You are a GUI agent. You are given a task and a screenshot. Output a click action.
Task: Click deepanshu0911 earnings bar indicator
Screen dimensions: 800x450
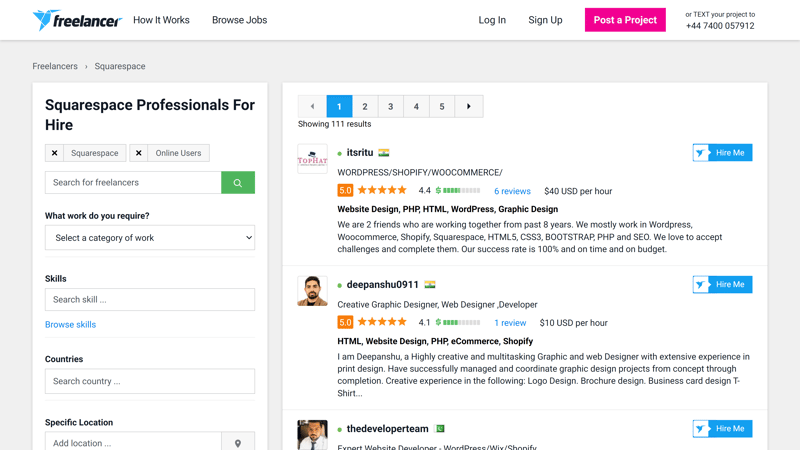[x=458, y=322]
